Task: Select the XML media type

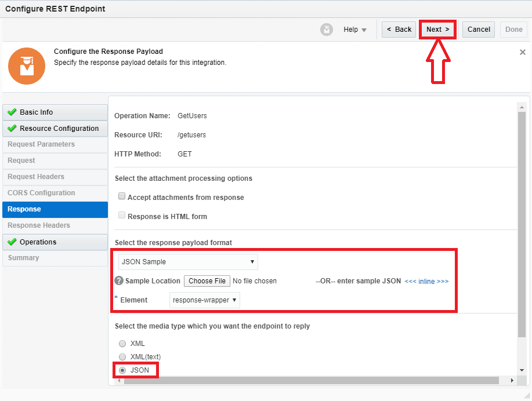Action: click(122, 344)
